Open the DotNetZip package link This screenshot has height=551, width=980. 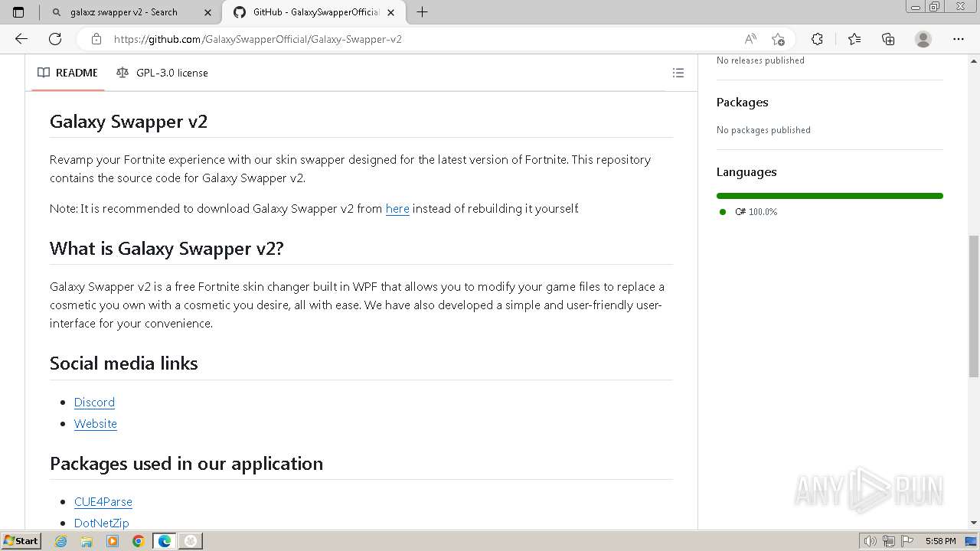pyautogui.click(x=102, y=523)
